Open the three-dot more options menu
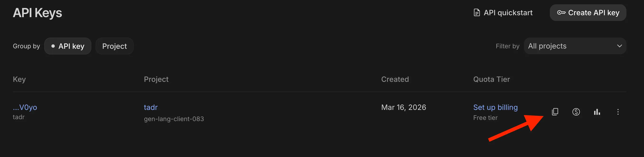The height and width of the screenshot is (157, 644). pyautogui.click(x=618, y=112)
